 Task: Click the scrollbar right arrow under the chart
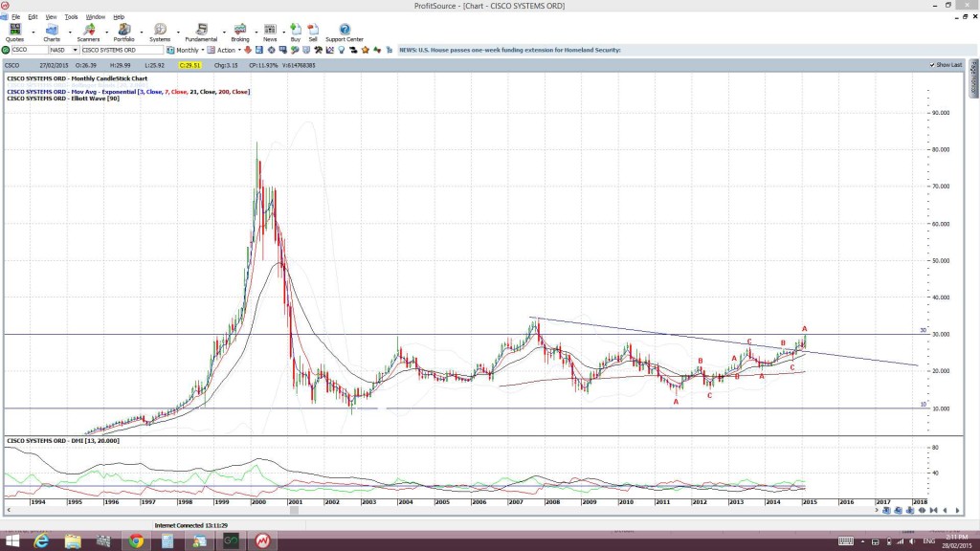tap(877, 511)
